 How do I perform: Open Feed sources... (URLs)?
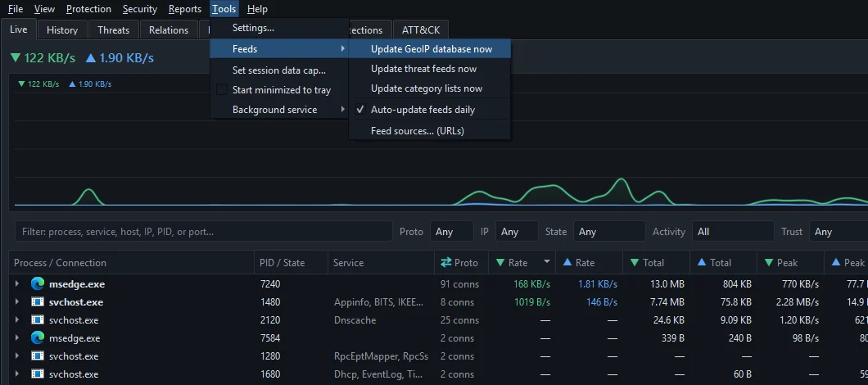[x=430, y=131]
